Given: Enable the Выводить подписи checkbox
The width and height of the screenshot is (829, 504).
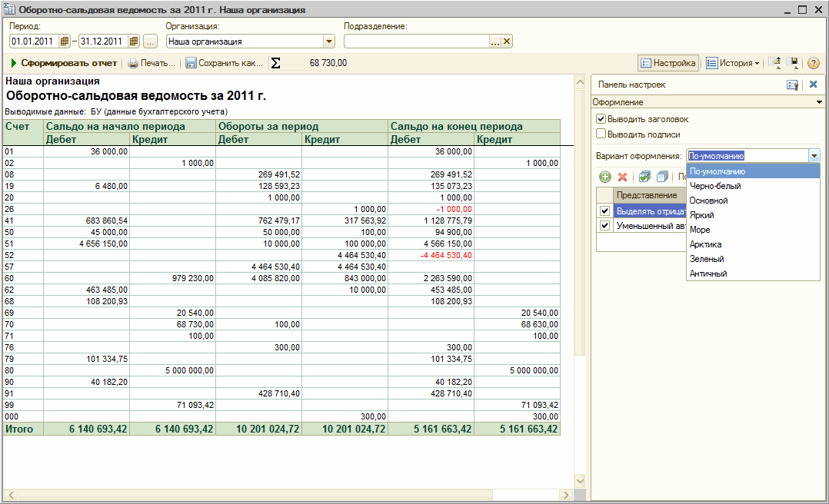Looking at the screenshot, I should [x=601, y=134].
